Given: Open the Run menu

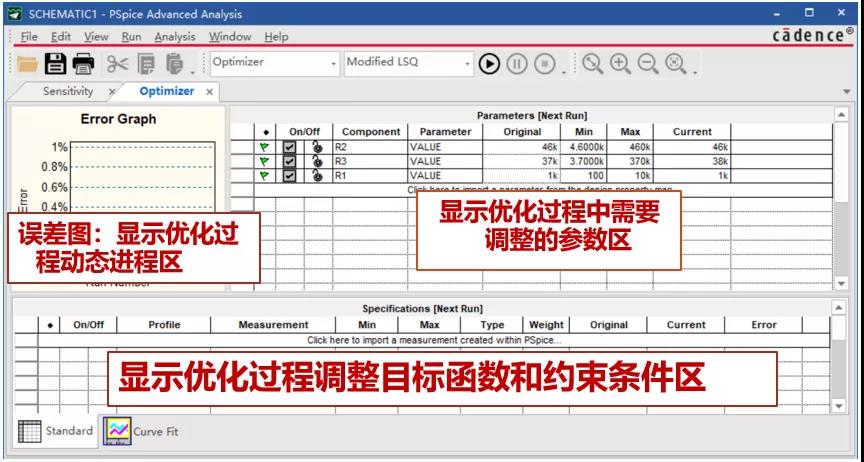Looking at the screenshot, I should tap(131, 37).
